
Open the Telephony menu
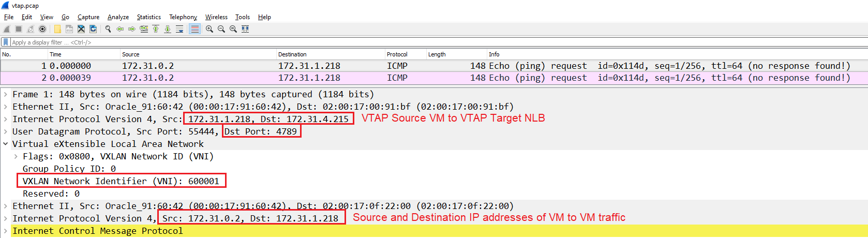(183, 17)
